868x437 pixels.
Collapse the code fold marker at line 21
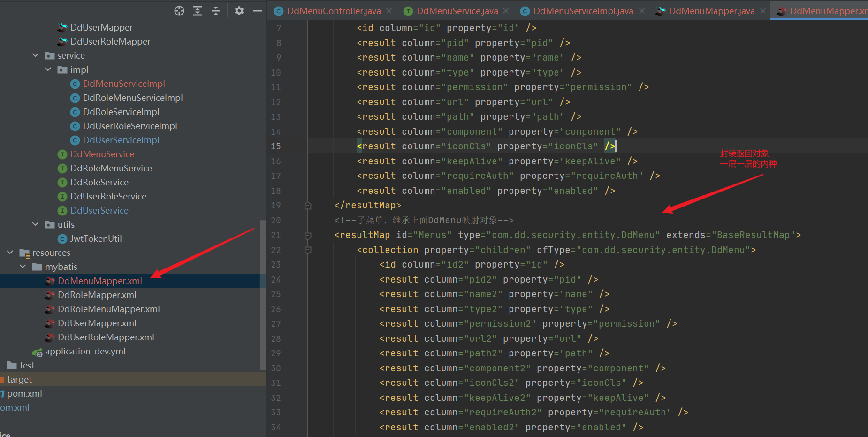pyautogui.click(x=307, y=235)
